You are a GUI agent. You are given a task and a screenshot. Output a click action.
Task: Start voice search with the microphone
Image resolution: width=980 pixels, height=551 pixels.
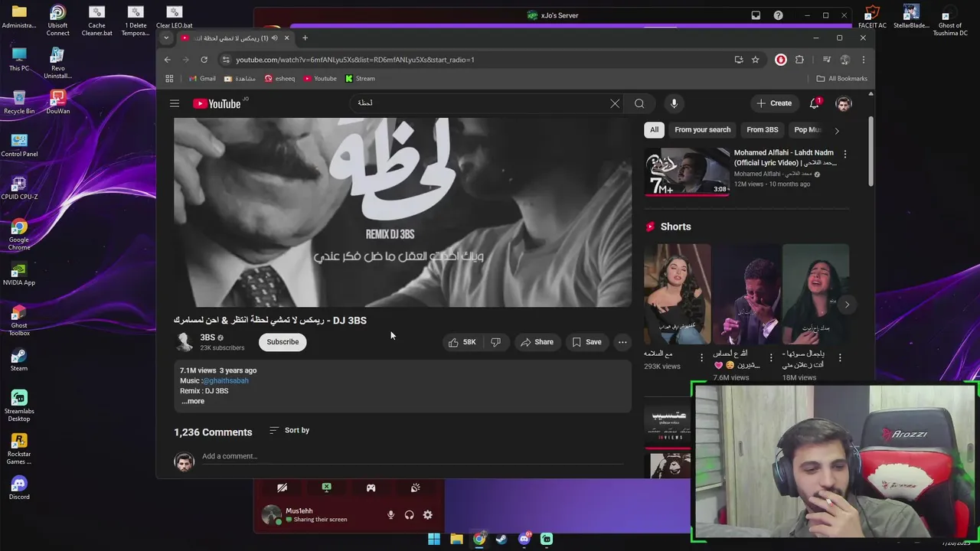point(674,103)
